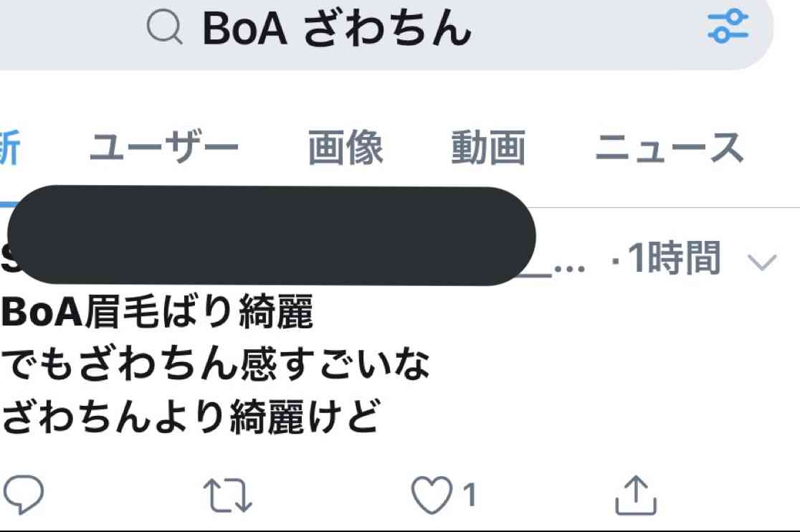Screen dimensions: 800x532
Task: Open the 動画 tab
Action: (488, 147)
